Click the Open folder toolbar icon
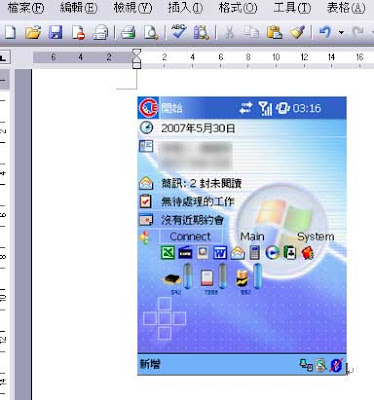 tap(33, 33)
